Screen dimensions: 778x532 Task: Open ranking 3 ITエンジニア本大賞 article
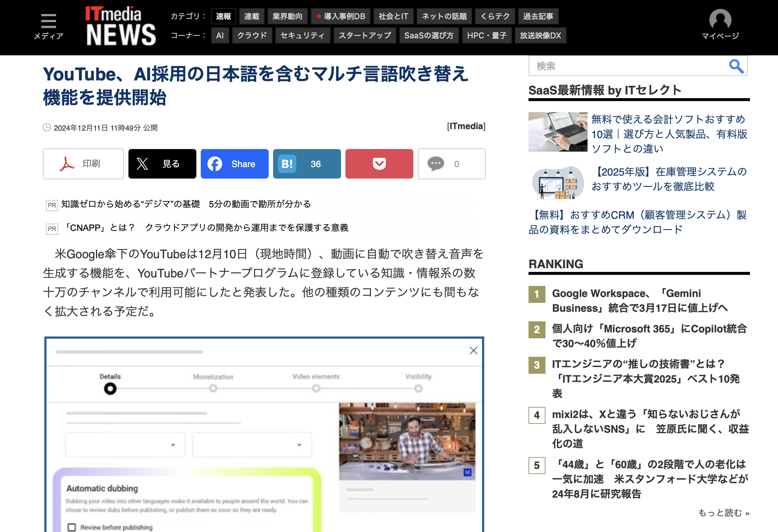[x=646, y=379]
